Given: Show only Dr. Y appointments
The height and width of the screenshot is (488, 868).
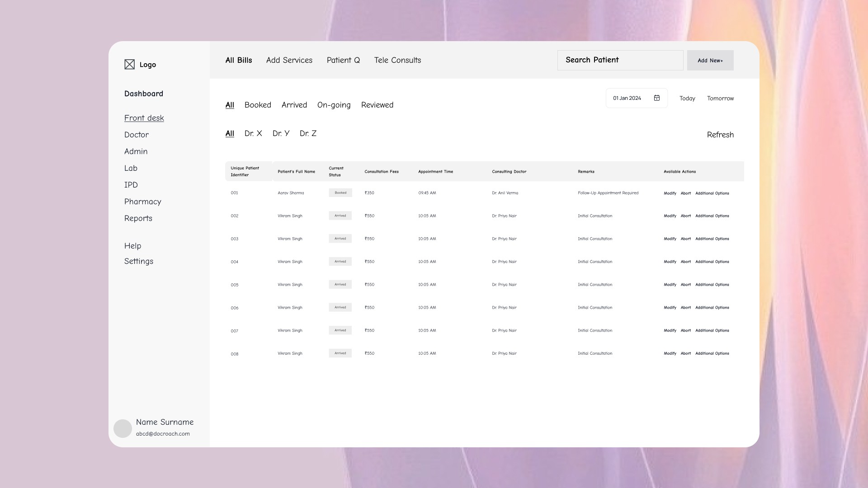Looking at the screenshot, I should click(281, 133).
